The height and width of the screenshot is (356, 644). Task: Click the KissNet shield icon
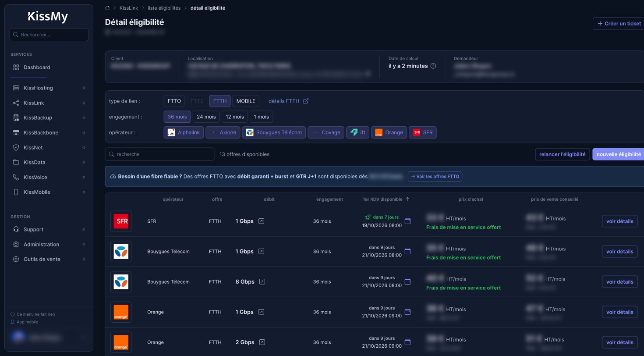[x=16, y=148]
